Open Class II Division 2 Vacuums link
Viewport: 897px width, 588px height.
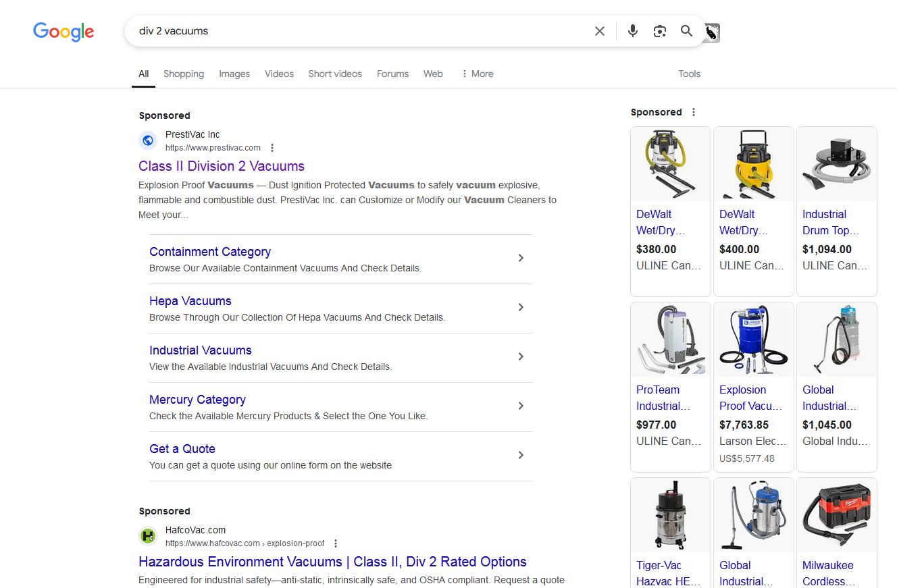click(x=222, y=166)
